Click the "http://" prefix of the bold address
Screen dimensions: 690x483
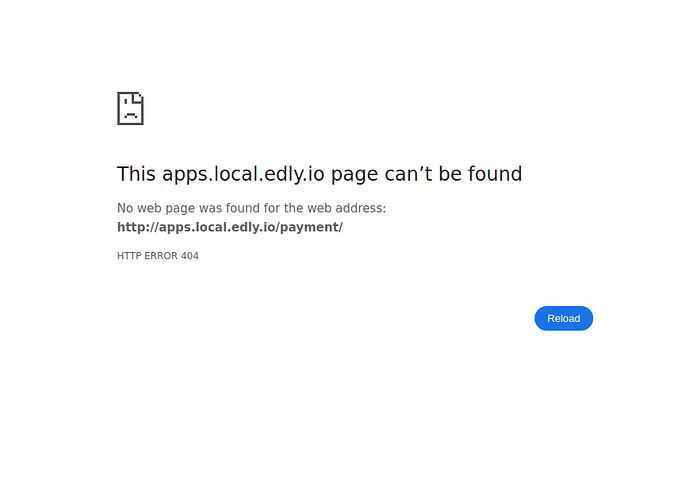click(x=138, y=227)
